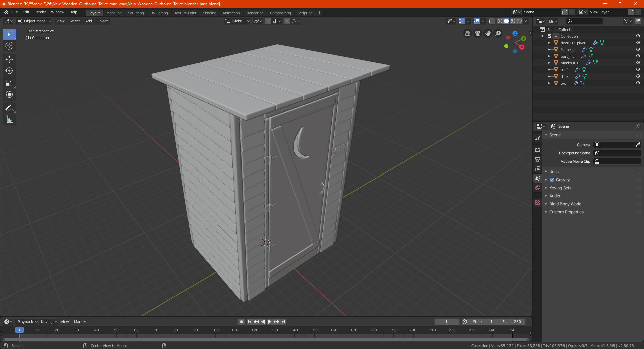
Task: Play the animation forward
Action: click(x=269, y=322)
